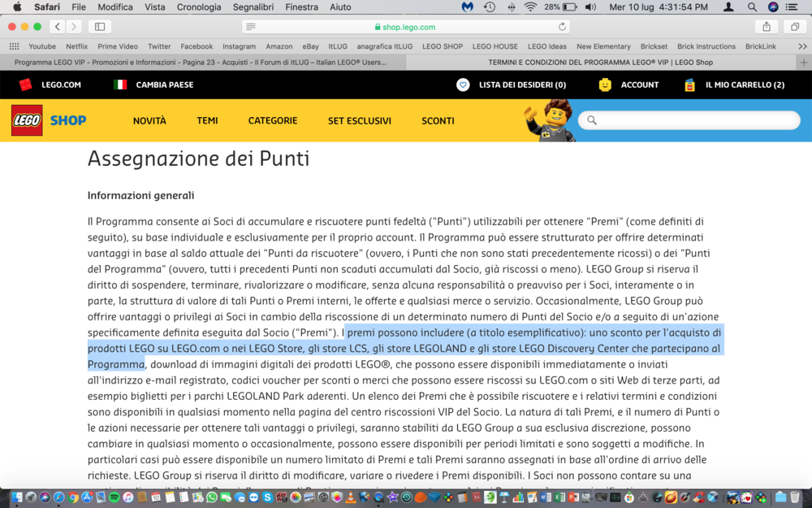This screenshot has height=508, width=812.
Task: Open the Vista menu
Action: (155, 7)
